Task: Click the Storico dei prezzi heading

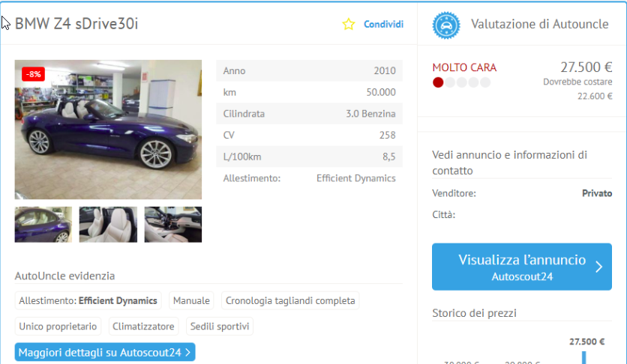Action: coord(474,313)
